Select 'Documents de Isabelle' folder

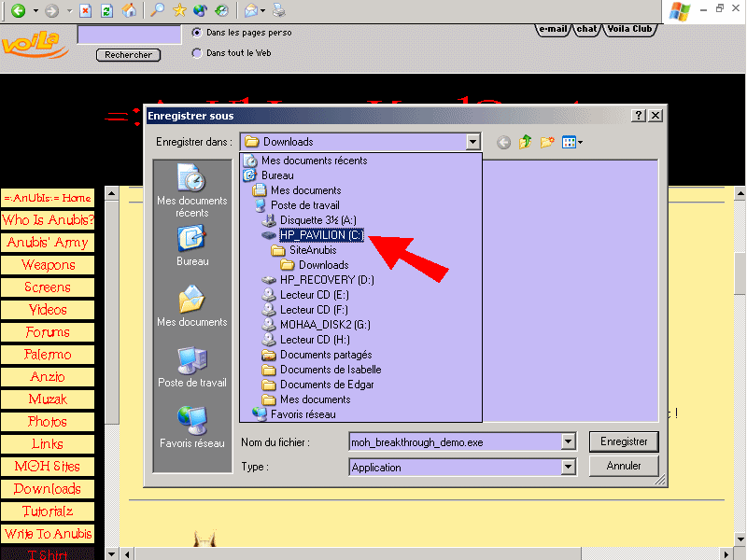(322, 370)
